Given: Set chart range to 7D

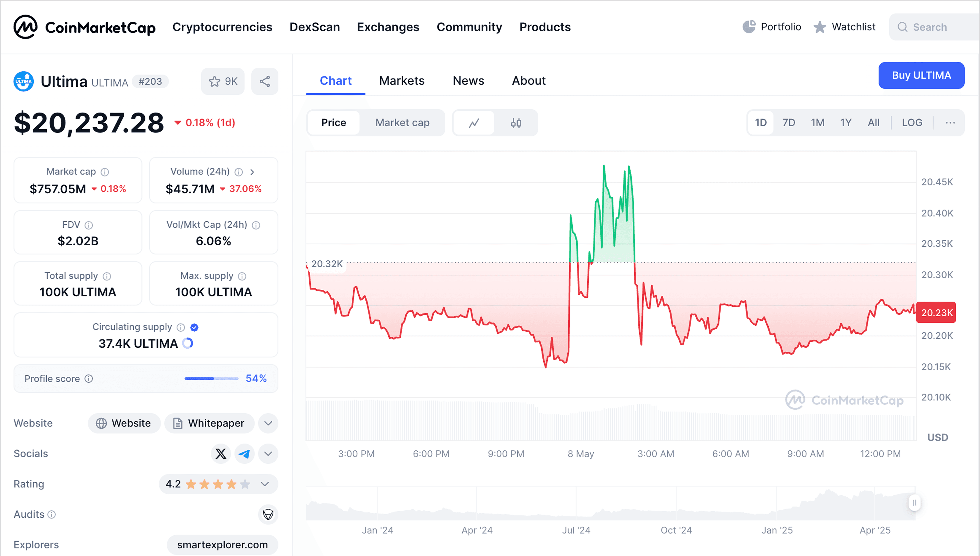Looking at the screenshot, I should [x=789, y=123].
